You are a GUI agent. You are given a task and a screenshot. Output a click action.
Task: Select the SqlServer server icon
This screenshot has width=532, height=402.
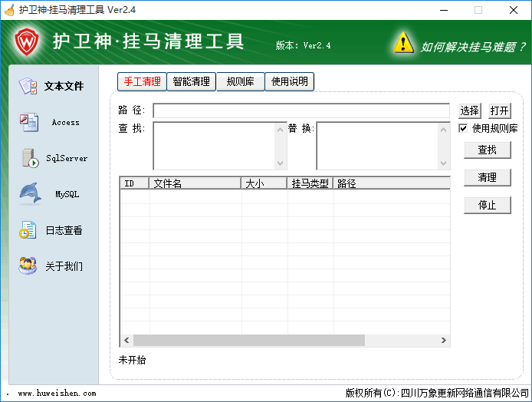30,158
